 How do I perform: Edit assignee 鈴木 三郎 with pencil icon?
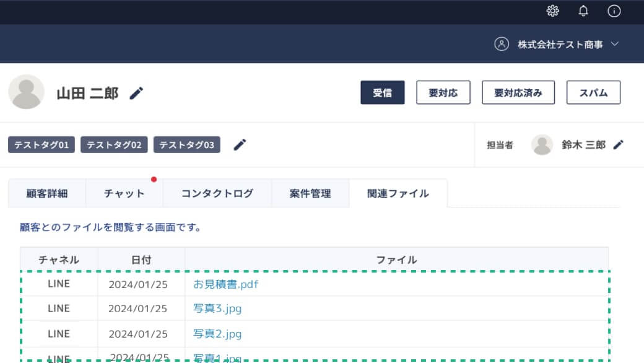pos(618,144)
